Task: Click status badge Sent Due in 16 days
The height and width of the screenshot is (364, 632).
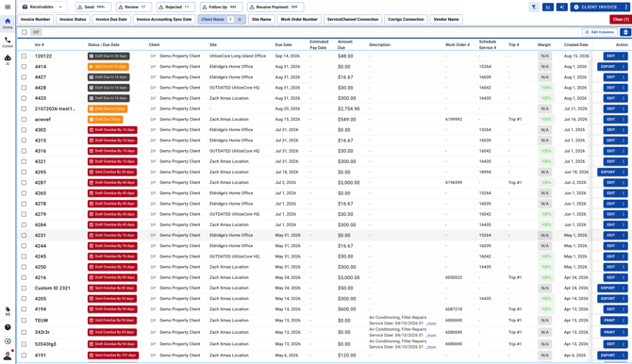Action: (108, 67)
